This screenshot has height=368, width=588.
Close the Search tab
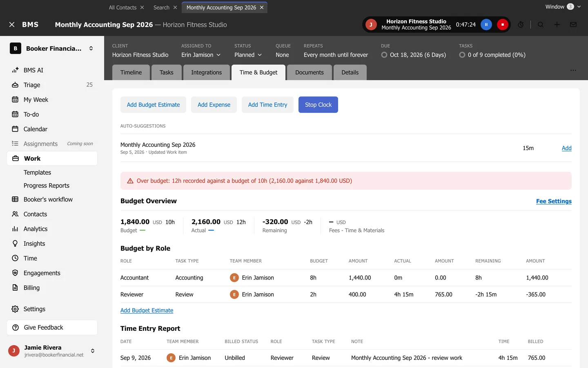[175, 7]
